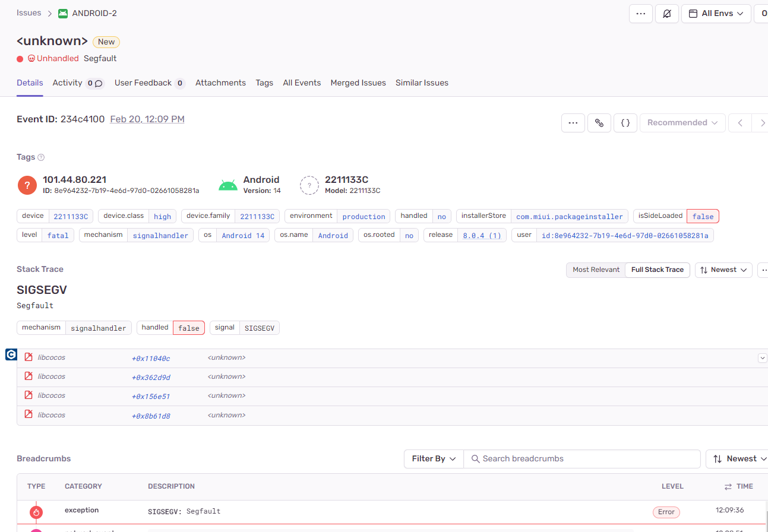Image resolution: width=768 pixels, height=532 pixels.
Task: Click the sort arrows icon beside TIME
Action: (x=728, y=486)
